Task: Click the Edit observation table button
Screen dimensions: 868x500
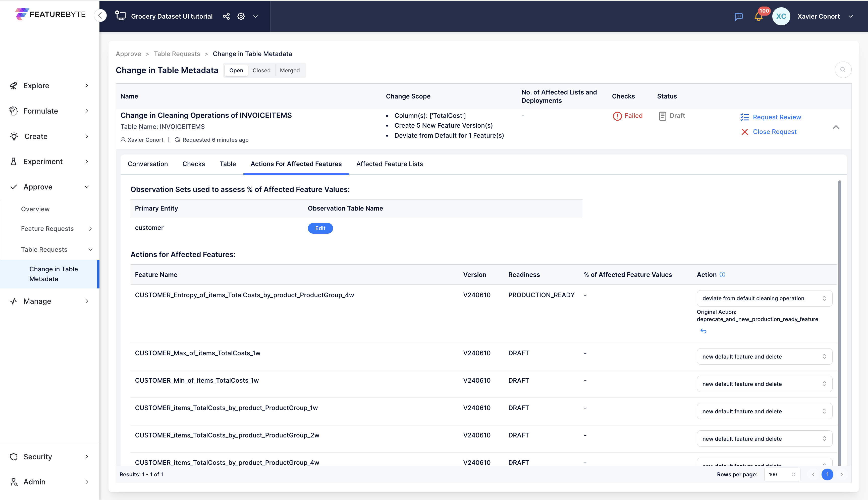Action: point(320,228)
